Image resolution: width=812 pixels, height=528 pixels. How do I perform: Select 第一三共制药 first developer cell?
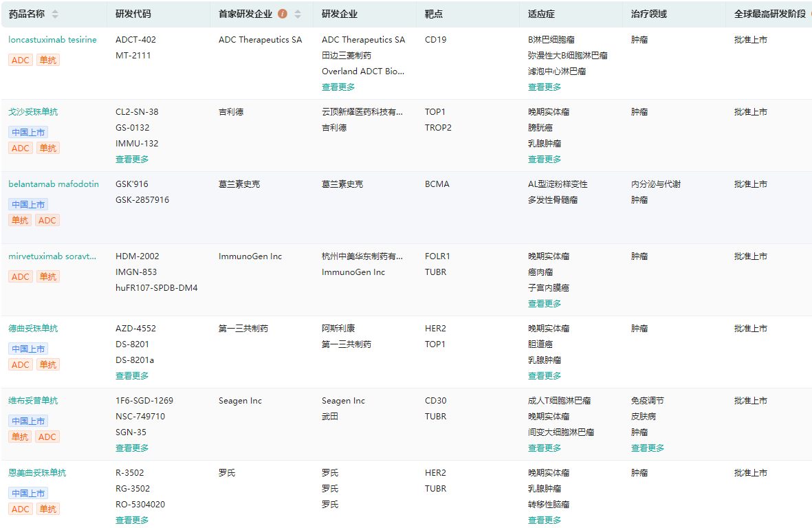(x=243, y=328)
